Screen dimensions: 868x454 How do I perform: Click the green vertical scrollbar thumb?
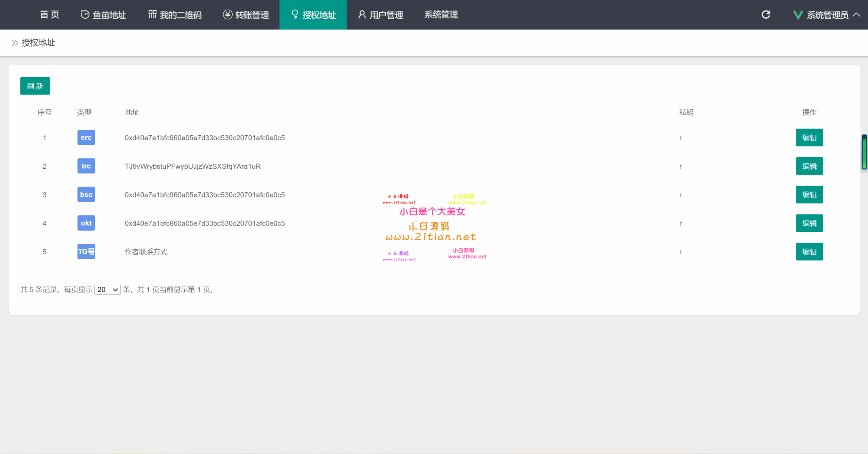point(864,152)
